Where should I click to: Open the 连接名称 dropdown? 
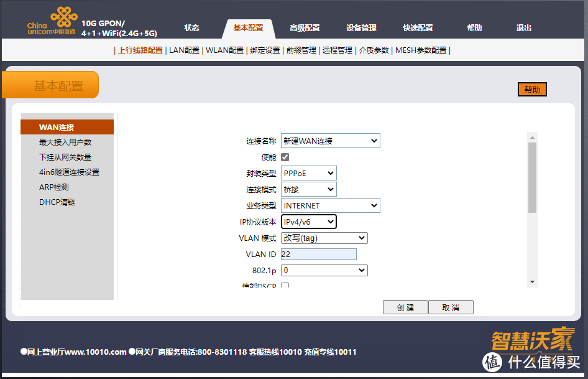330,141
